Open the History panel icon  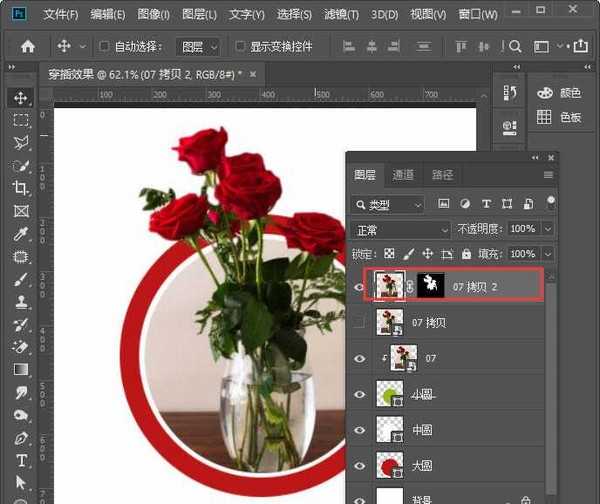click(509, 93)
